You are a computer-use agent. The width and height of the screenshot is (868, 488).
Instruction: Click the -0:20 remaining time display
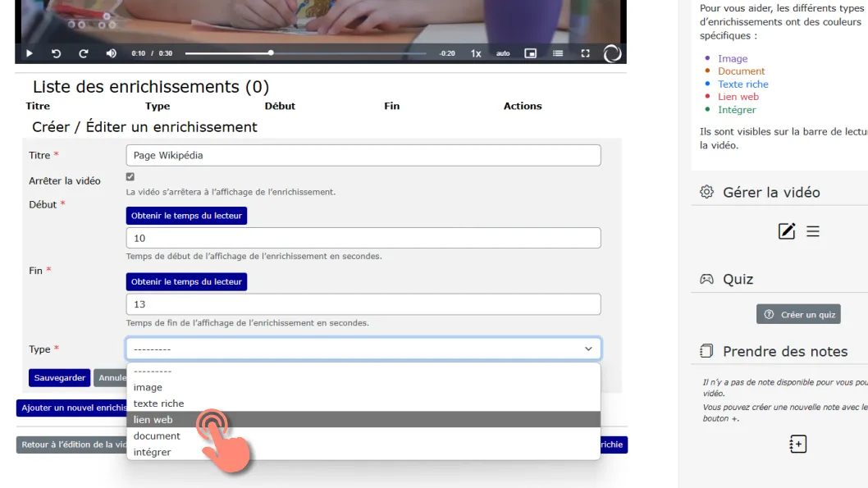tap(447, 53)
